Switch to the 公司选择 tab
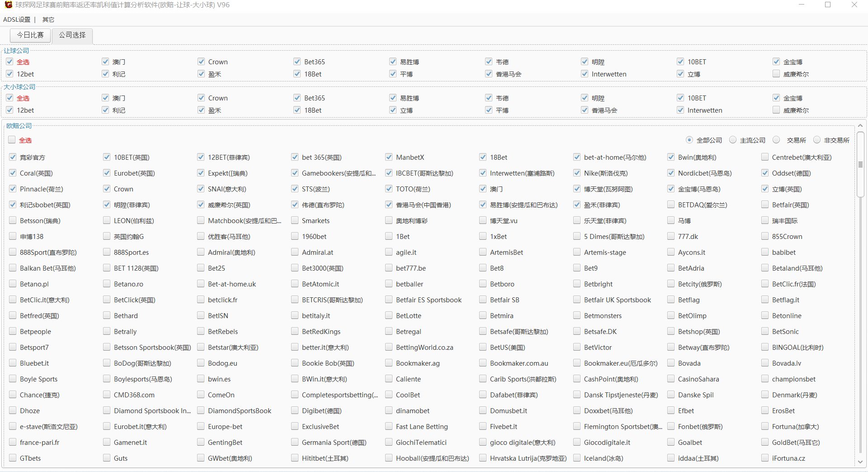This screenshot has width=868, height=472. (72, 35)
